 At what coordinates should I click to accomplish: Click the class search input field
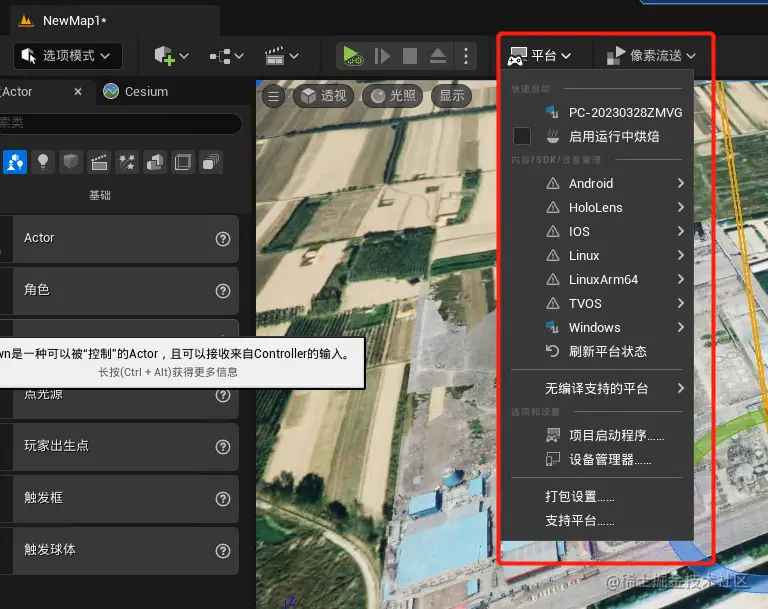[x=120, y=123]
